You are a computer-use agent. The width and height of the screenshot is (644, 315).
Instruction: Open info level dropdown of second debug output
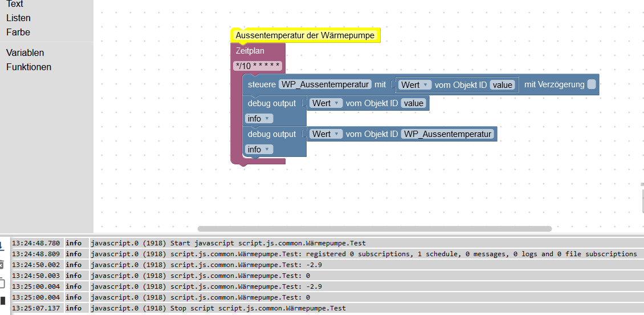[259, 150]
